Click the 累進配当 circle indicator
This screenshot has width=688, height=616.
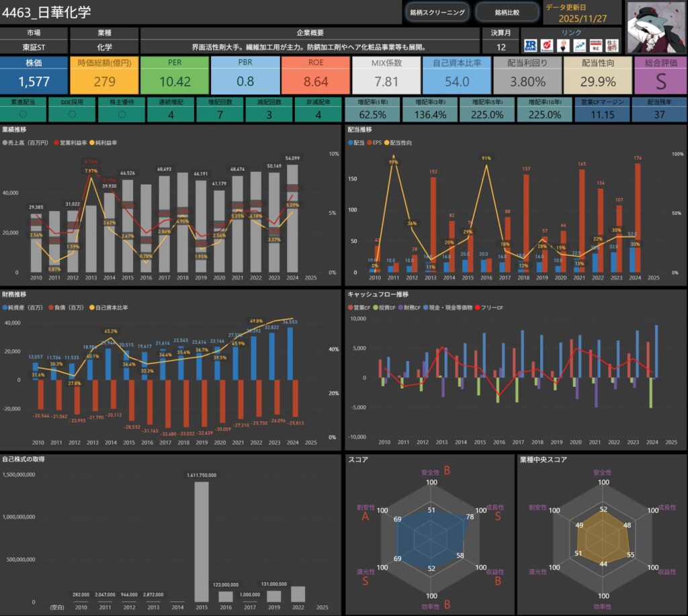pyautogui.click(x=24, y=114)
